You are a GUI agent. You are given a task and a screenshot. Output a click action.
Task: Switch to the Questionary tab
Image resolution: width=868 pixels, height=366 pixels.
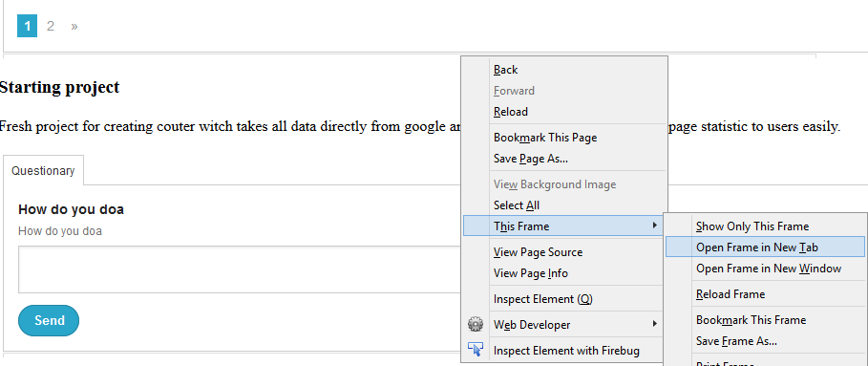43,170
